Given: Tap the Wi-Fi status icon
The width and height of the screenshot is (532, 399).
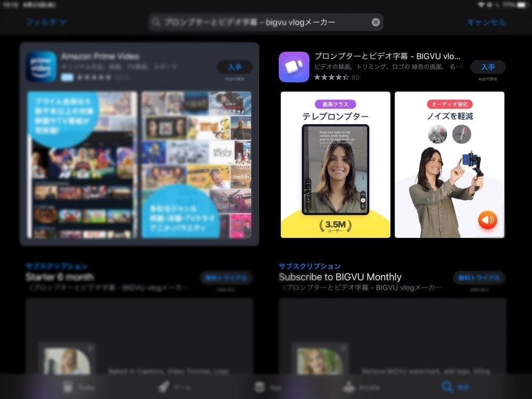Looking at the screenshot, I should [481, 5].
